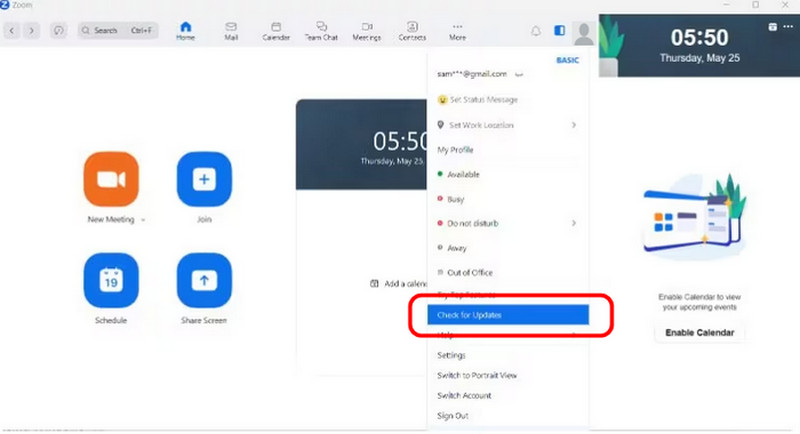Set status to Busy
Image resolution: width=800 pixels, height=434 pixels.
[455, 199]
